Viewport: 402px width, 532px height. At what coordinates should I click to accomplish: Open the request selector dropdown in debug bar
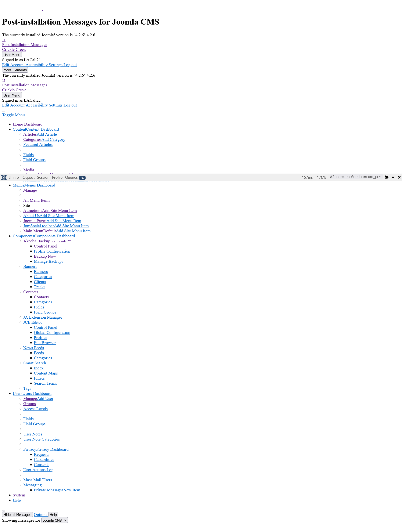(x=356, y=177)
